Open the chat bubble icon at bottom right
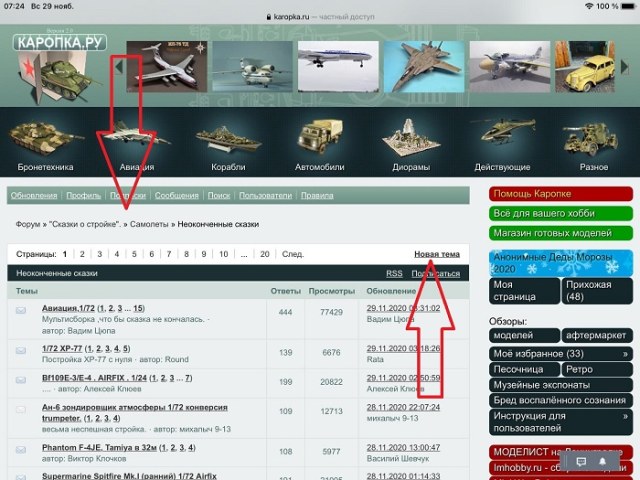 coord(582,462)
